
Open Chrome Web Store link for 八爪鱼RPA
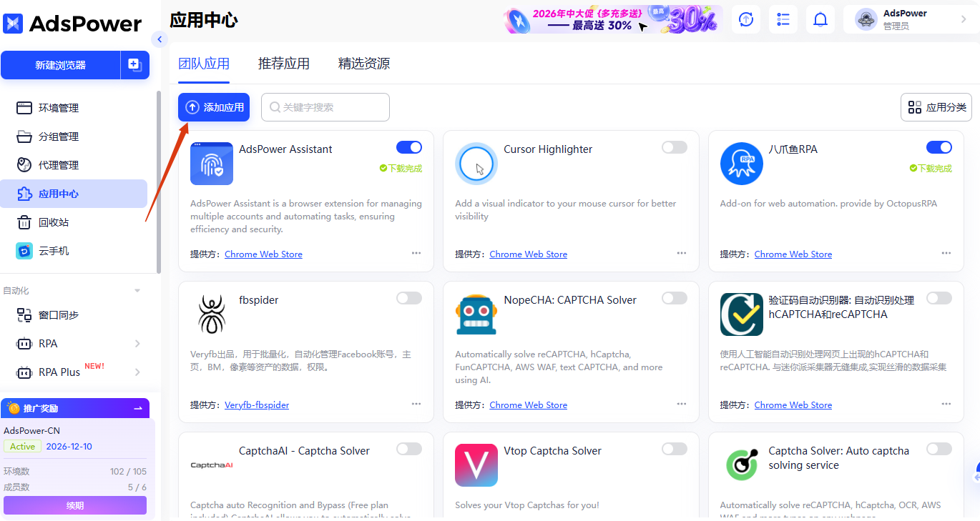coord(793,254)
